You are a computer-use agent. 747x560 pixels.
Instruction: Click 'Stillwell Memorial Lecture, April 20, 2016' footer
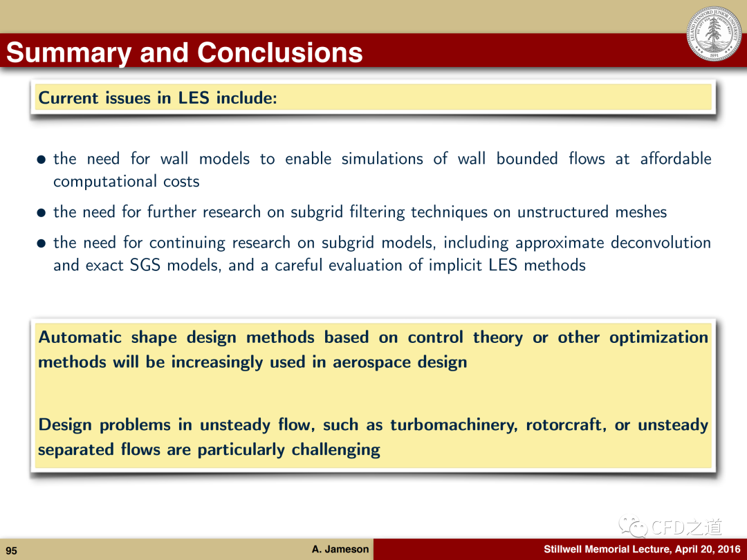pyautogui.click(x=642, y=549)
